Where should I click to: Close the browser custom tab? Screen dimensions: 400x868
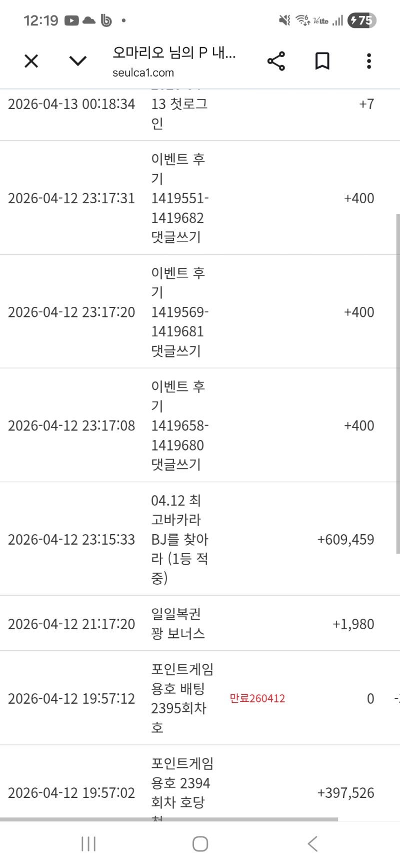pyautogui.click(x=31, y=61)
